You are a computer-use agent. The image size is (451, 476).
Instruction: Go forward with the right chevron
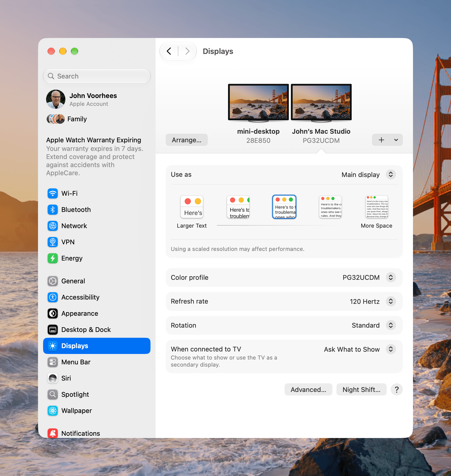[187, 51]
